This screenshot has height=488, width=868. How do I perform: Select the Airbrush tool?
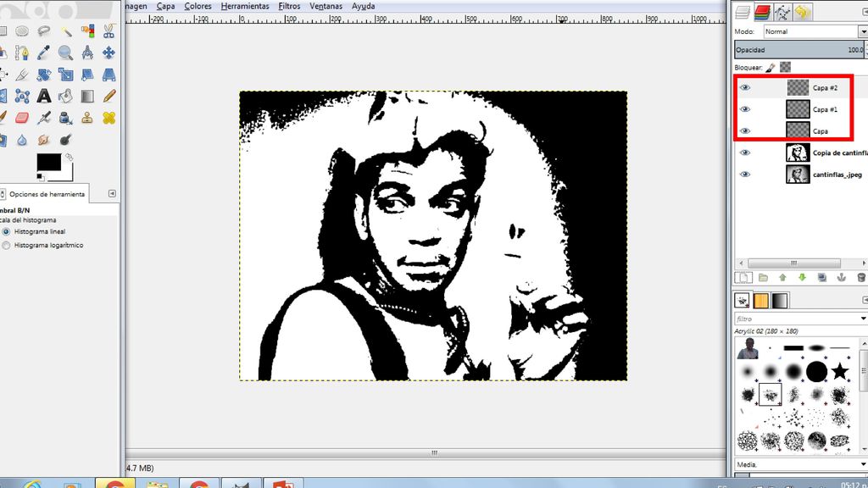(x=44, y=118)
